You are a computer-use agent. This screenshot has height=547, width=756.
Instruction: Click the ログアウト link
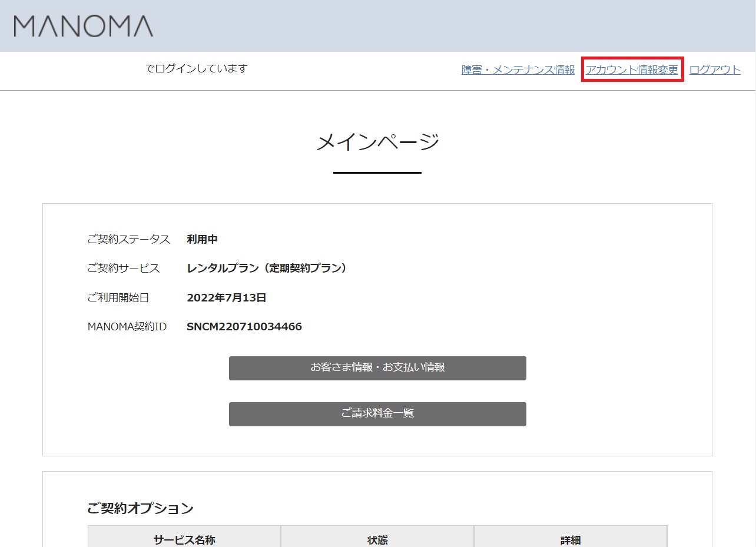coord(715,69)
